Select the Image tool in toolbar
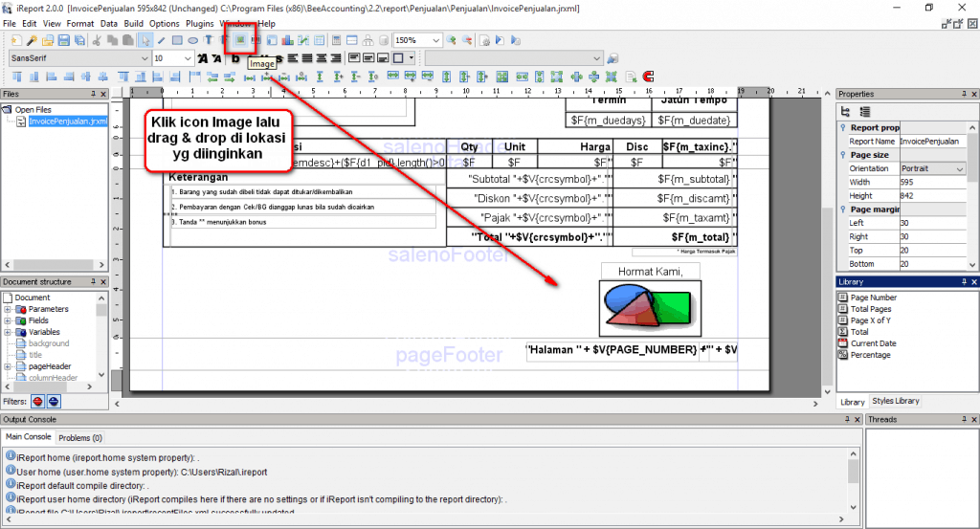This screenshot has width=980, height=529. (241, 40)
